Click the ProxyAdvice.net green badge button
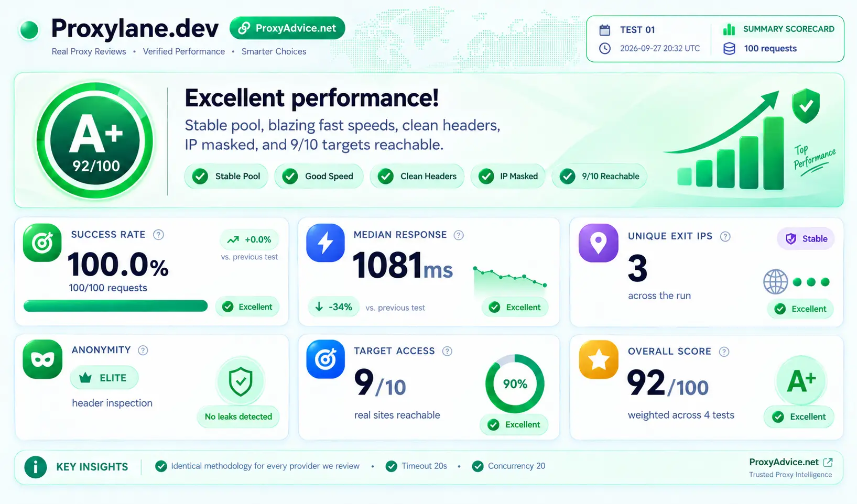The image size is (857, 504). pos(287,28)
